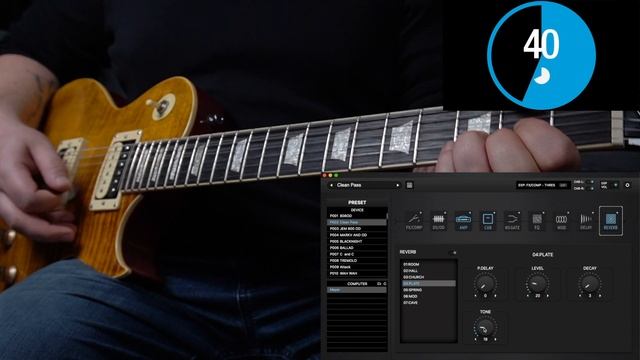Select the 01:ROOM reverb type

click(429, 264)
